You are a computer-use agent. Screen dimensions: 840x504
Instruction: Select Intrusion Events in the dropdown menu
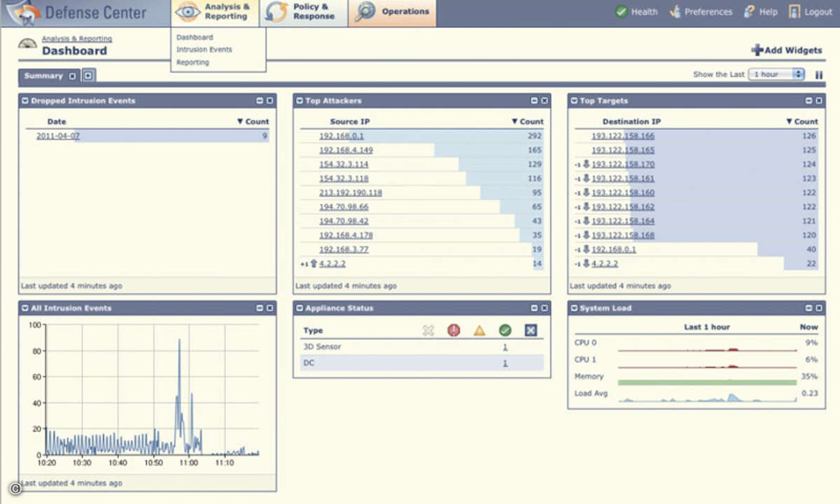[x=204, y=50]
